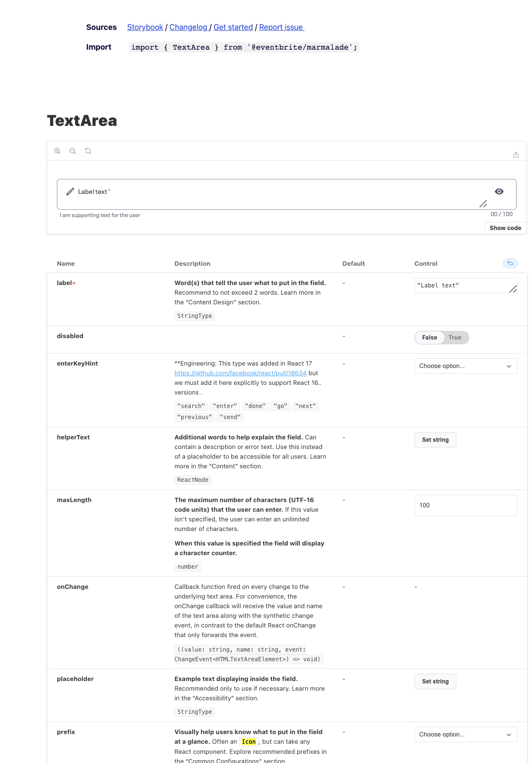Screen dimensions: 532x763
Task: Expand the chevron on the prefix control
Action: point(508,734)
